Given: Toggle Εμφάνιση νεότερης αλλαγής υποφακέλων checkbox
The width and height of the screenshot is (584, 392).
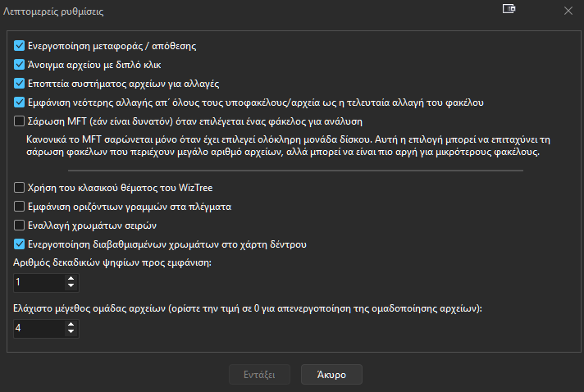Looking at the screenshot, I should pos(21,103).
